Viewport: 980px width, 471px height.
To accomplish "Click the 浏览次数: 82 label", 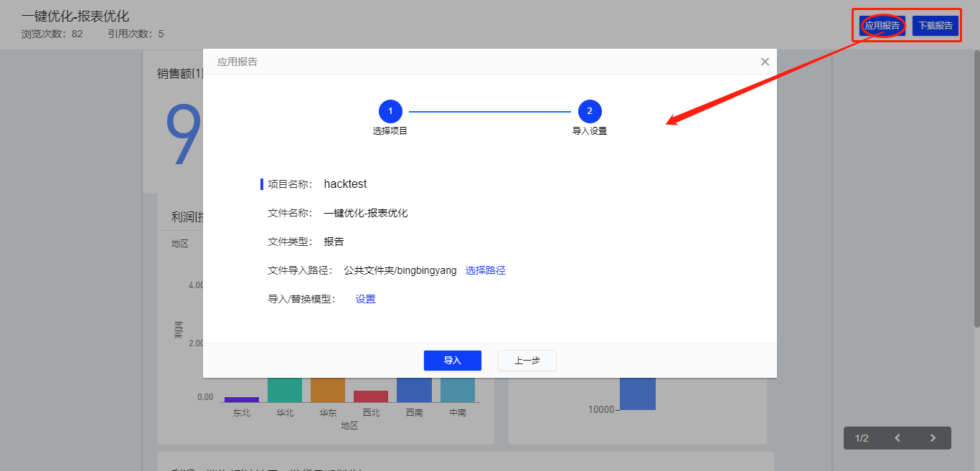I will pyautogui.click(x=52, y=34).
